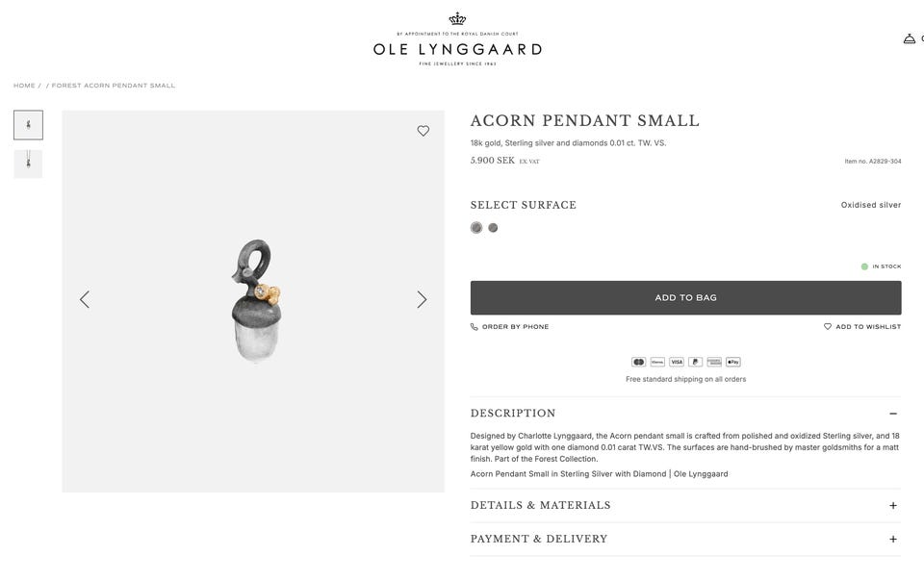
Task: Go to Home breadcrumb
Action: (24, 86)
